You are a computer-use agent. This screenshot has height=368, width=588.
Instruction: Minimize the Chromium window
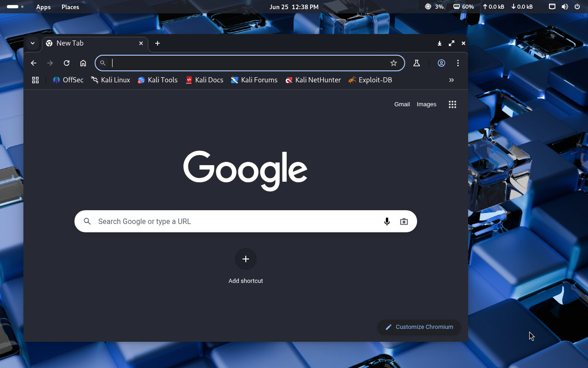(x=440, y=43)
